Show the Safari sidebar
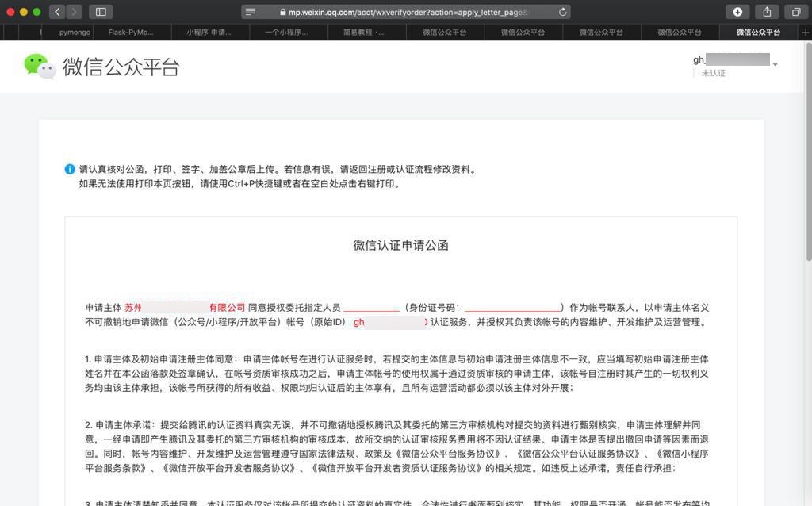The image size is (812, 506). tap(101, 12)
